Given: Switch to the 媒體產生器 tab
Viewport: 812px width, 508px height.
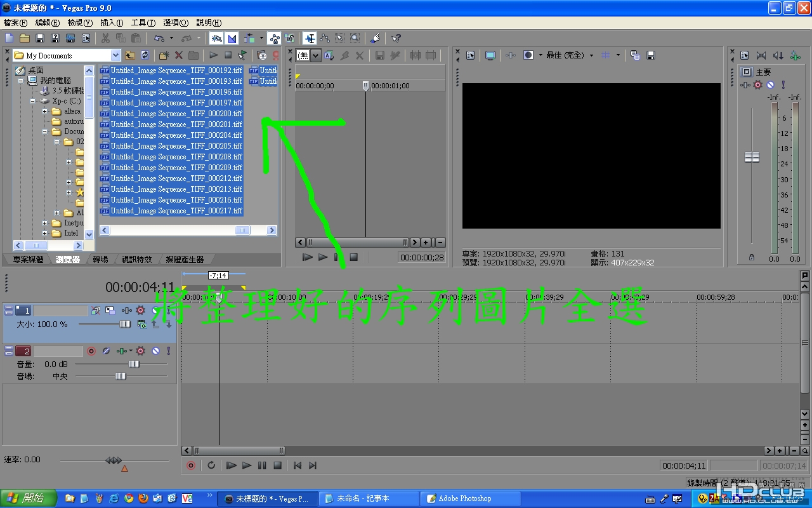Looking at the screenshot, I should [185, 259].
